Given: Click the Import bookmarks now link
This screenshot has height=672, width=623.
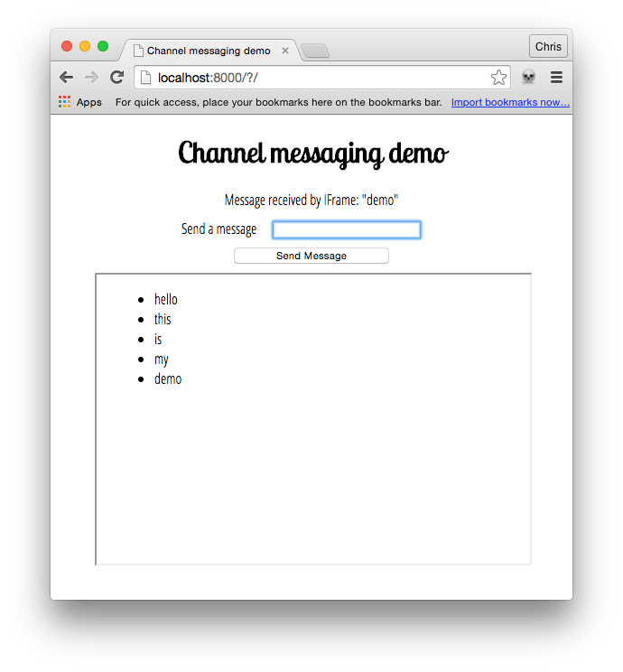Looking at the screenshot, I should [x=510, y=102].
